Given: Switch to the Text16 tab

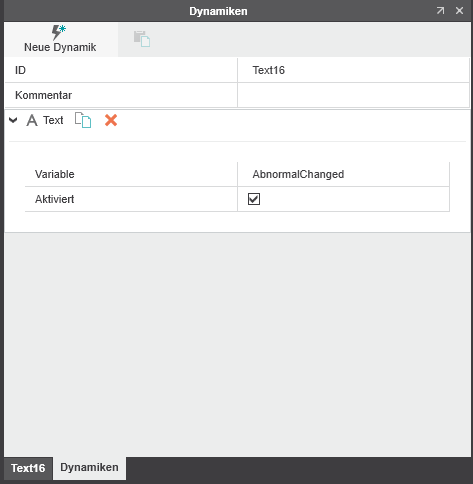Looking at the screenshot, I should pyautogui.click(x=28, y=468).
